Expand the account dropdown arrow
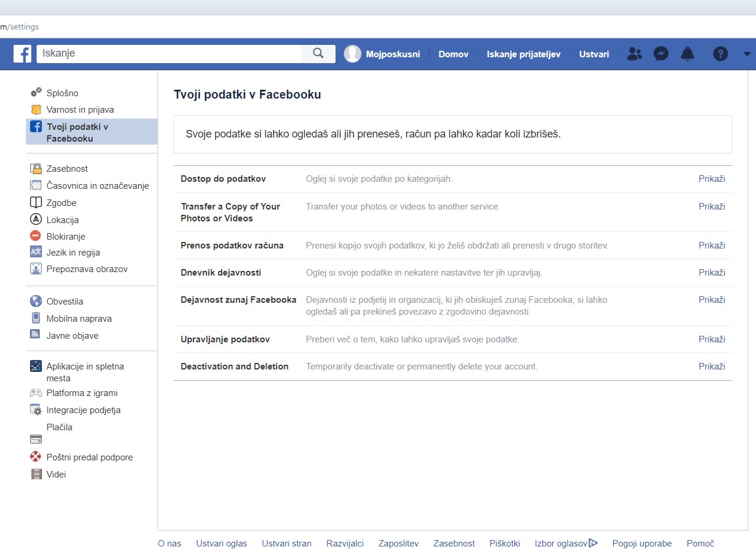Viewport: 756px width, 553px height. point(747,54)
